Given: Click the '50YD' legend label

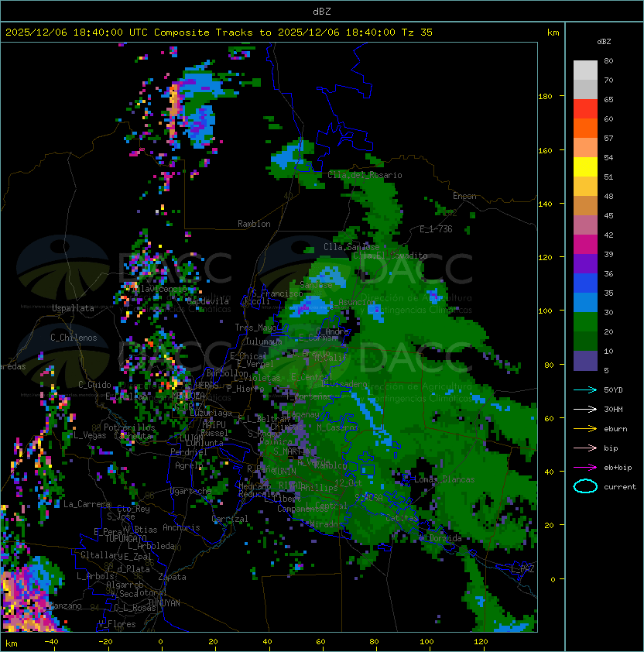Looking at the screenshot, I should tap(613, 389).
